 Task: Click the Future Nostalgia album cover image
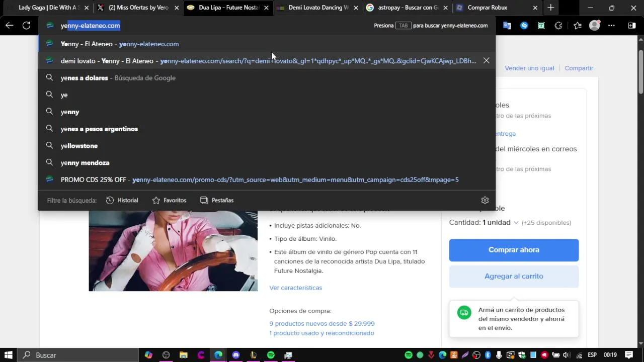[x=173, y=251]
